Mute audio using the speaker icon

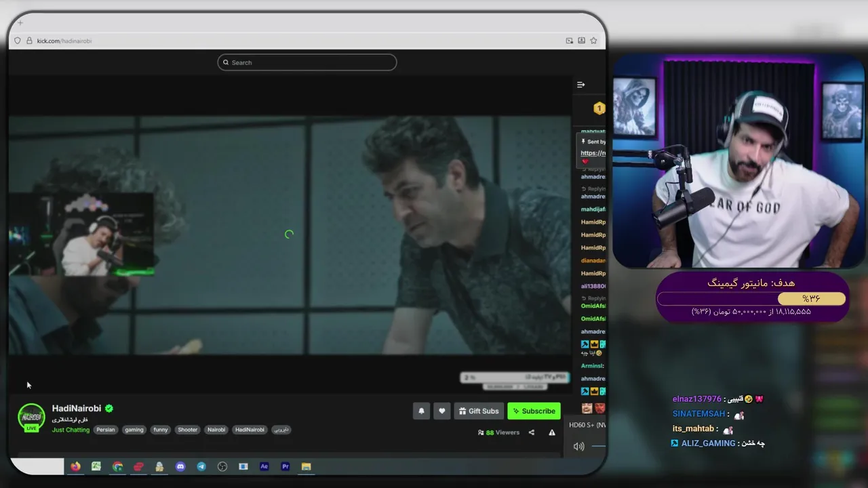coord(578,446)
